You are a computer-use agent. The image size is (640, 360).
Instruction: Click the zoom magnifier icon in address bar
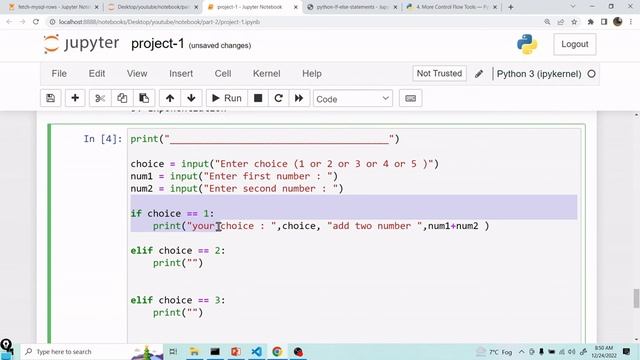click(547, 22)
